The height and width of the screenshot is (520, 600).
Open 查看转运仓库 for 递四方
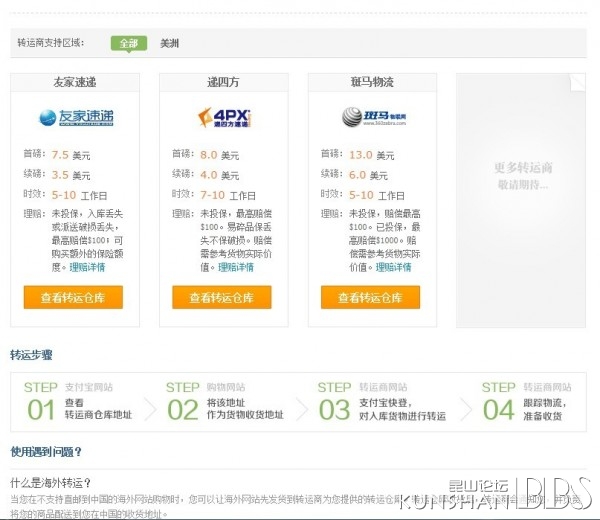[x=222, y=297]
